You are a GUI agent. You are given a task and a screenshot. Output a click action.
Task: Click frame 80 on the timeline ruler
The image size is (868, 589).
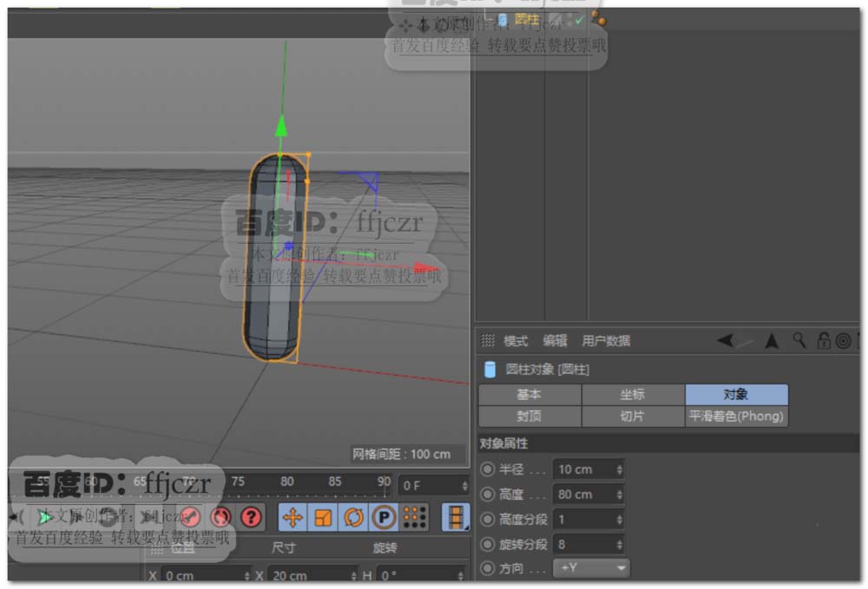click(x=287, y=482)
